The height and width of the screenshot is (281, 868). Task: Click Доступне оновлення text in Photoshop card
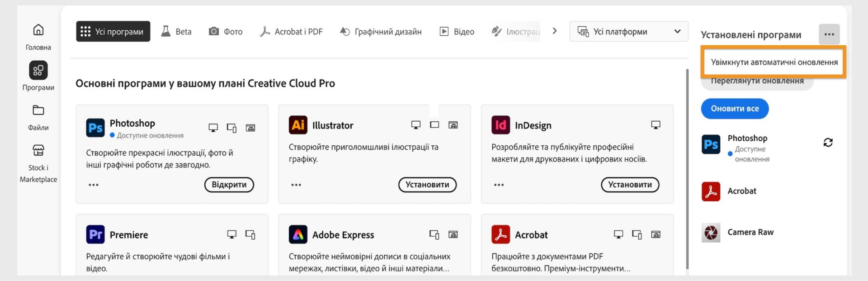(150, 135)
